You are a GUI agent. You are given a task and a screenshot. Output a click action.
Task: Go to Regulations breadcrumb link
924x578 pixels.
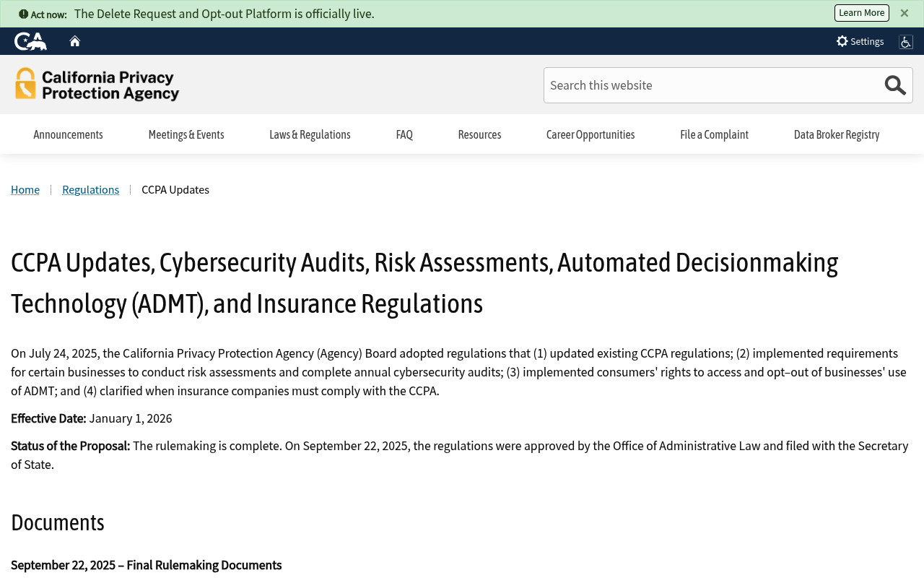point(90,189)
